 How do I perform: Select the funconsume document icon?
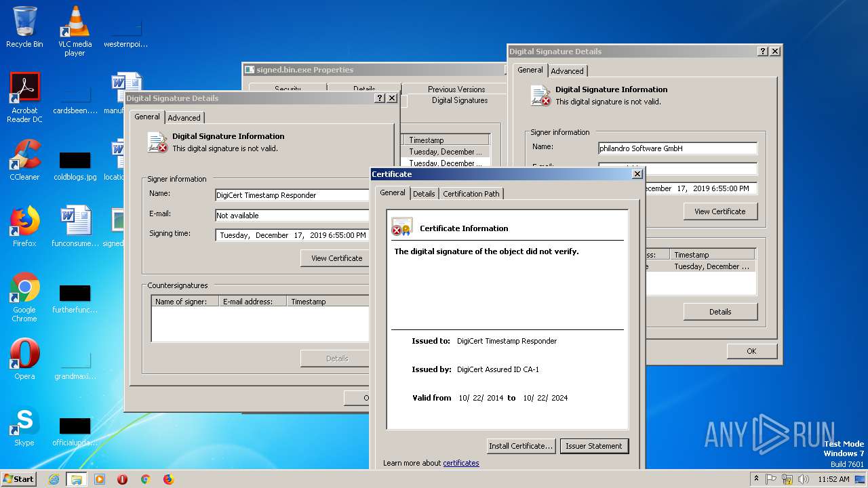tap(75, 226)
